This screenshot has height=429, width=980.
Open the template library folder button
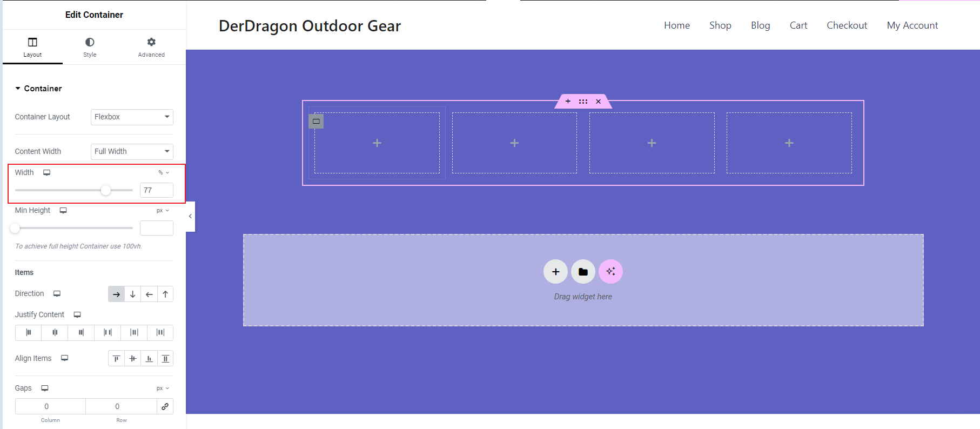pyautogui.click(x=583, y=271)
